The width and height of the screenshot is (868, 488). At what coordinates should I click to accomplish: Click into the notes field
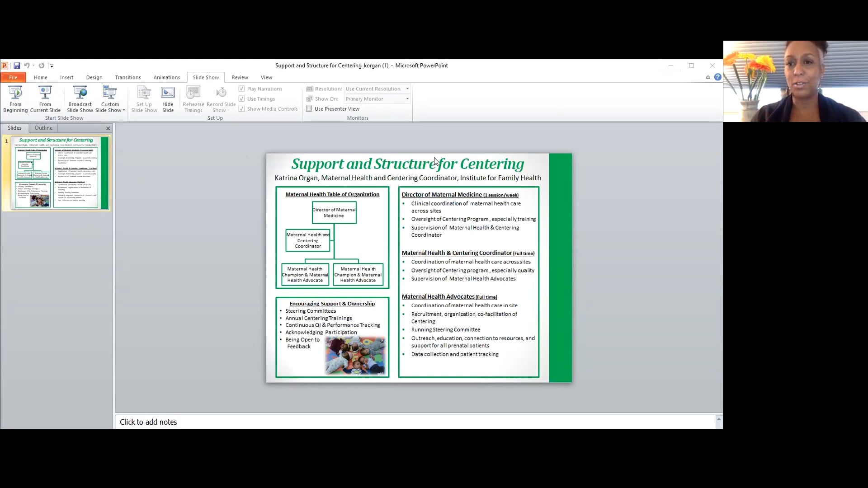click(415, 422)
